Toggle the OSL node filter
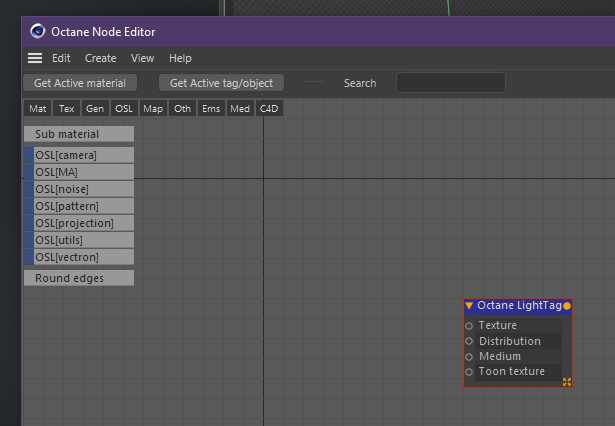 124,108
